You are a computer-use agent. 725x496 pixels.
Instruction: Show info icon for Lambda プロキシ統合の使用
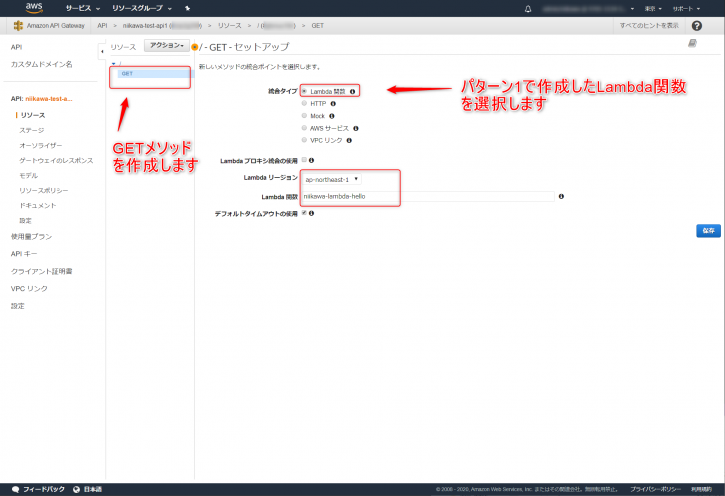311,160
